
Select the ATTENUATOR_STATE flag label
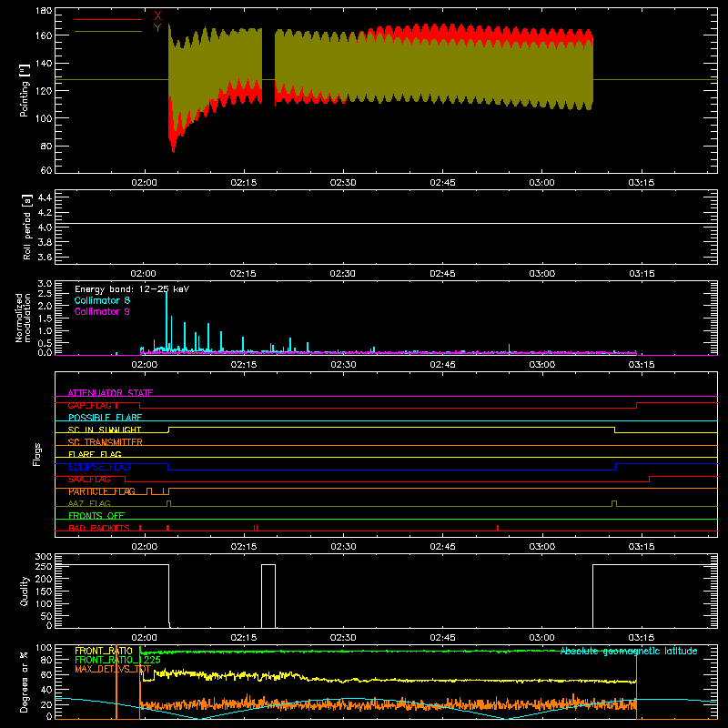click(110, 393)
